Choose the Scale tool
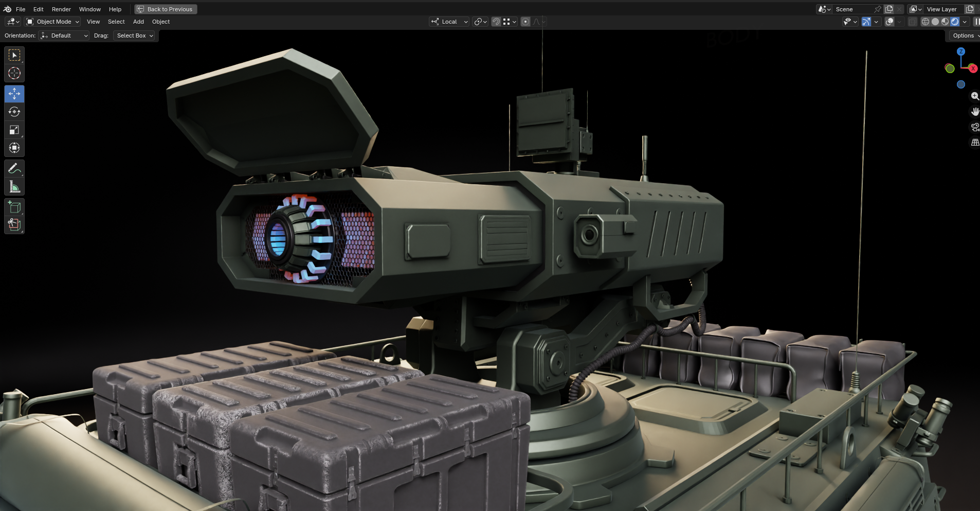Screen dimensions: 980x511 click(x=14, y=130)
